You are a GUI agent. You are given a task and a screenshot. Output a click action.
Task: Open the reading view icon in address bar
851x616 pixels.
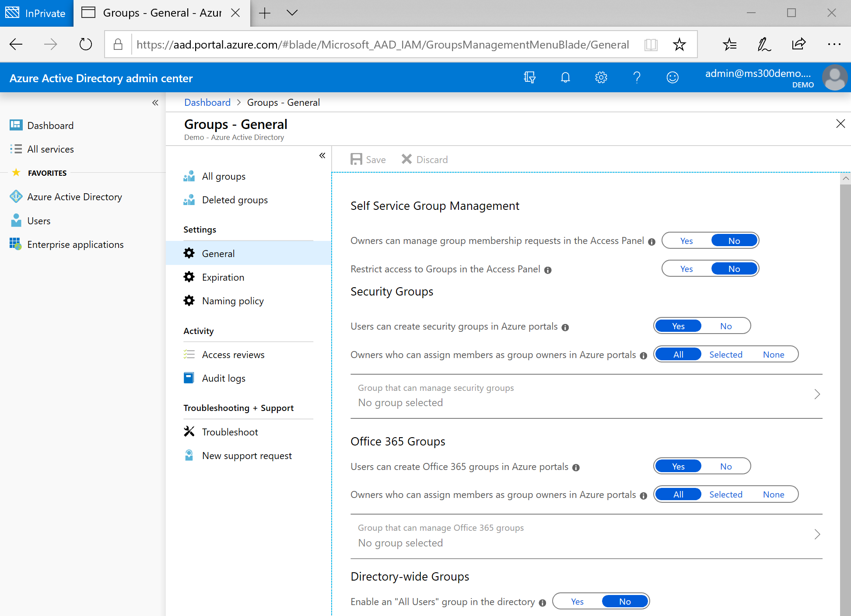(651, 44)
